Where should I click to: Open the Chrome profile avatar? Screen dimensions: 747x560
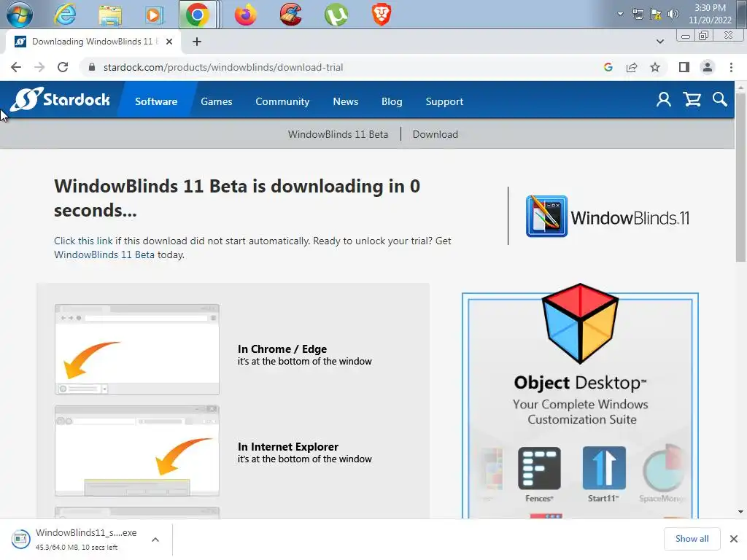(x=708, y=67)
